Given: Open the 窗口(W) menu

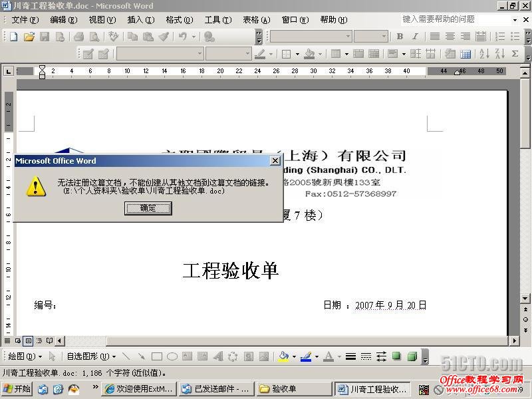Looking at the screenshot, I should click(295, 20).
